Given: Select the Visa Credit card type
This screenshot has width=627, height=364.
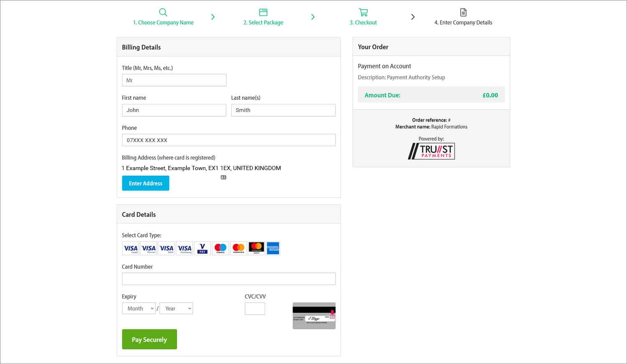Looking at the screenshot, I should pyautogui.click(x=130, y=248).
